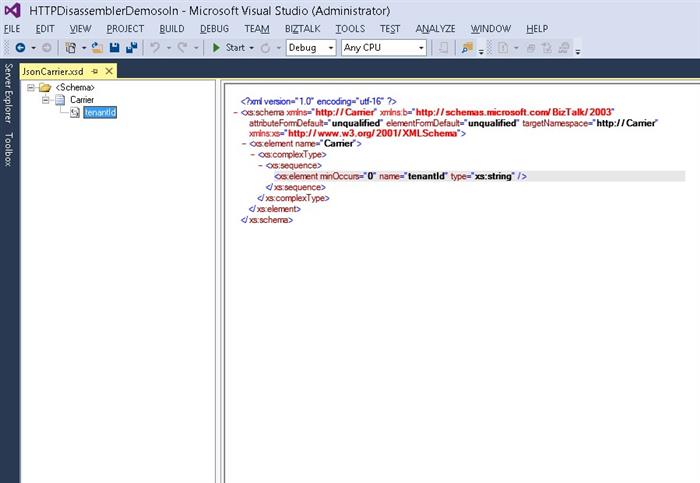Screen dimensions: 700x483
Task: Click the New Project toolbar icon
Action: click(x=71, y=47)
